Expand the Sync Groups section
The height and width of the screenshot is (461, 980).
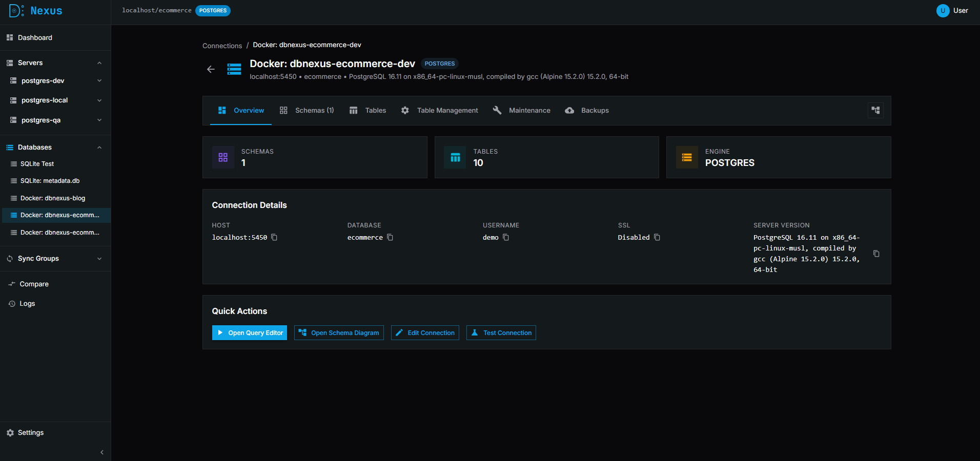tap(99, 259)
